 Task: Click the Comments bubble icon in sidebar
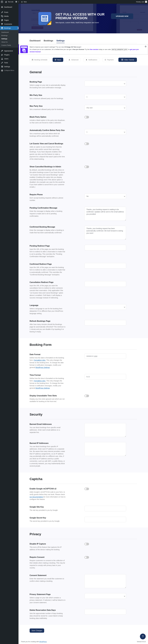point(2,24)
